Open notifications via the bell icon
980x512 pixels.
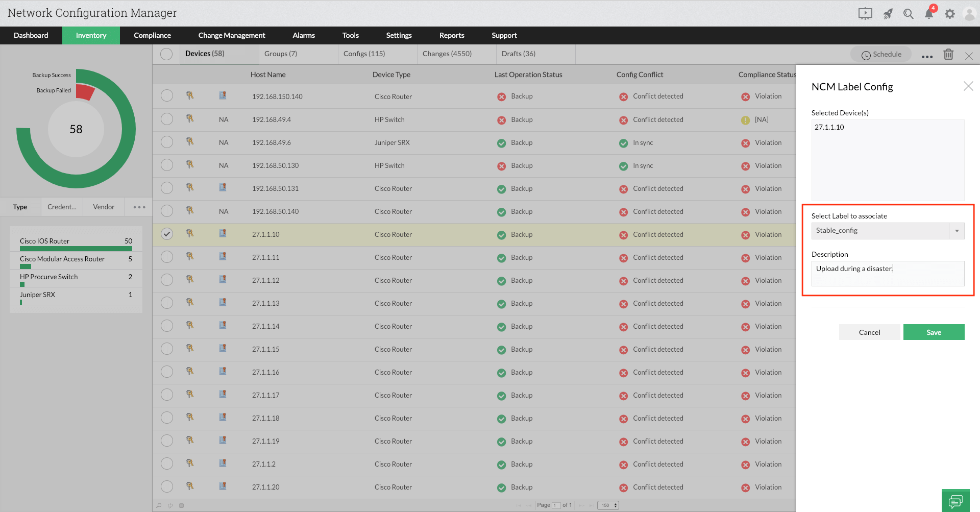click(929, 14)
